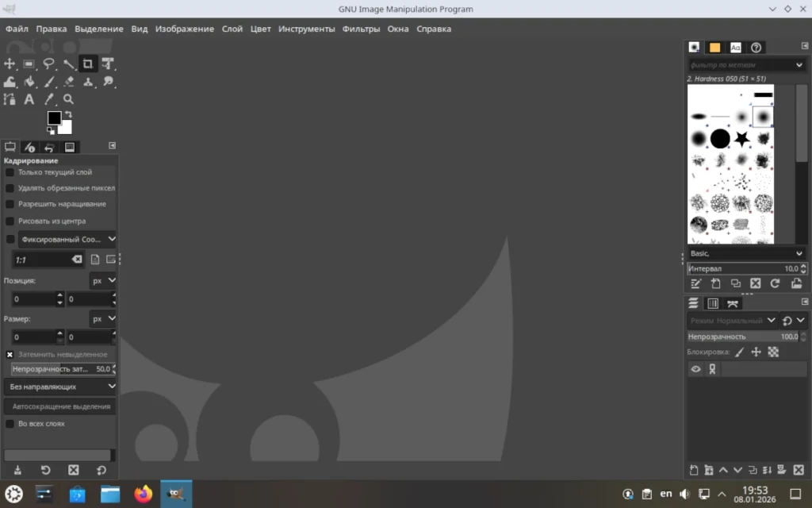Open the brush editor icon
The height and width of the screenshot is (508, 812).
(x=696, y=283)
